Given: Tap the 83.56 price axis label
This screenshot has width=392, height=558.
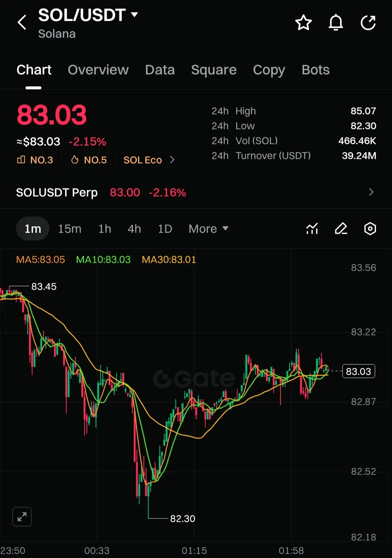Looking at the screenshot, I should pyautogui.click(x=363, y=268).
